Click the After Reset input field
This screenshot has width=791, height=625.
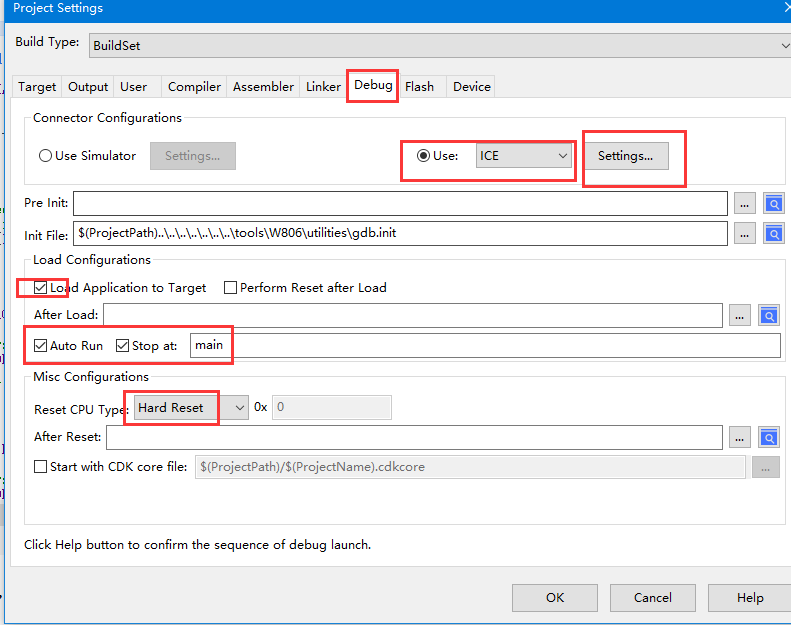(x=414, y=437)
